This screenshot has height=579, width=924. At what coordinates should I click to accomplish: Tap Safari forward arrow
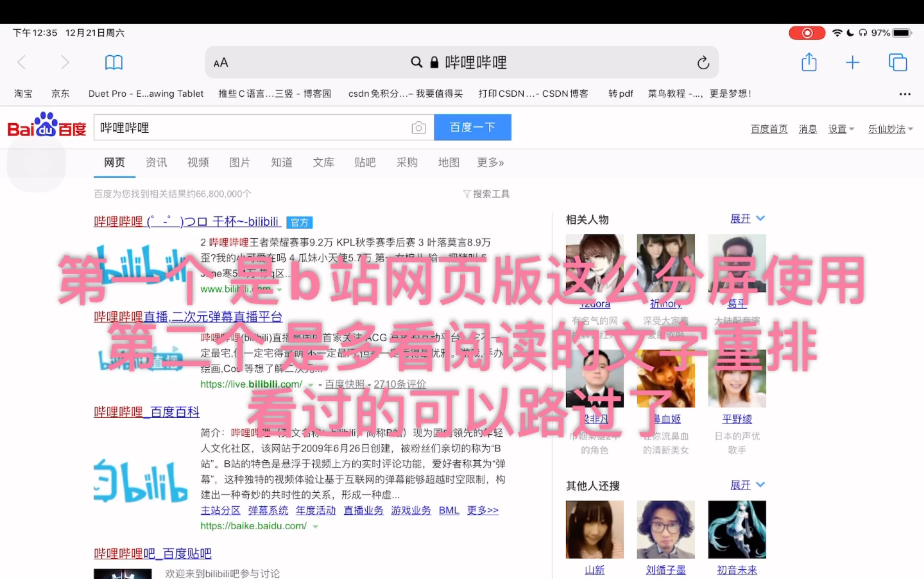pyautogui.click(x=65, y=63)
